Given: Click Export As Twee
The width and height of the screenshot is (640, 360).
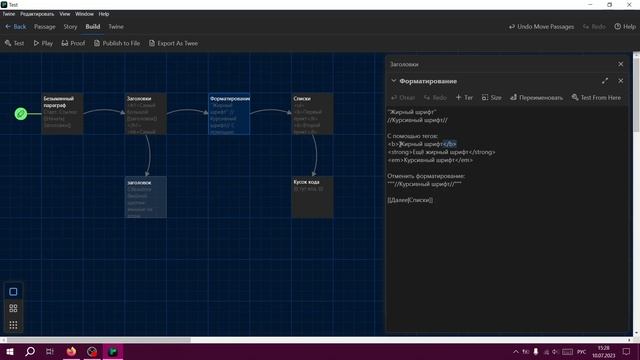Looking at the screenshot, I should pyautogui.click(x=173, y=43).
